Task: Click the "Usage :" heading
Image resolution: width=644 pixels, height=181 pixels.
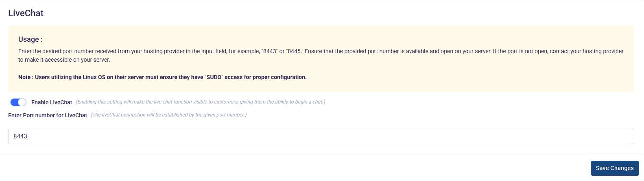Action: pos(30,39)
